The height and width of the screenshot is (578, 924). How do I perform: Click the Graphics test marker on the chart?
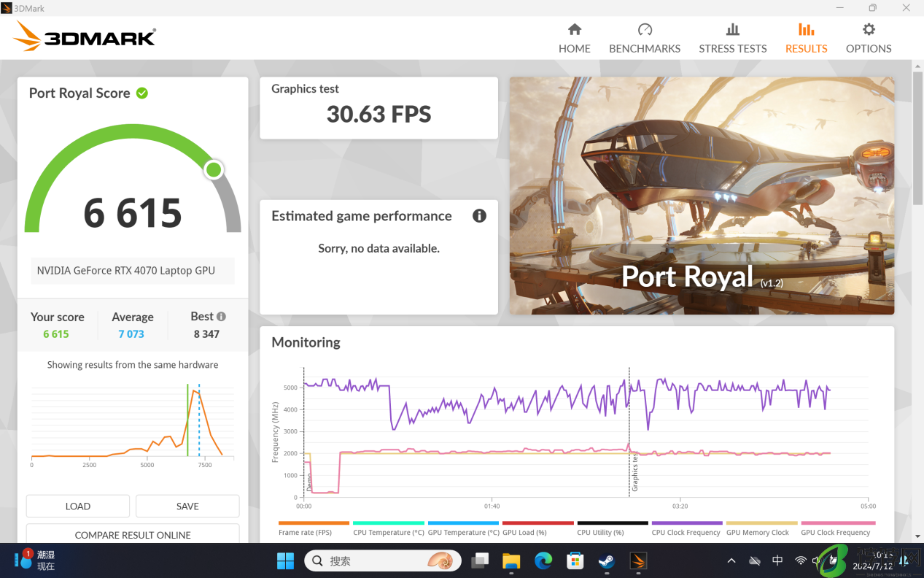[634, 471]
